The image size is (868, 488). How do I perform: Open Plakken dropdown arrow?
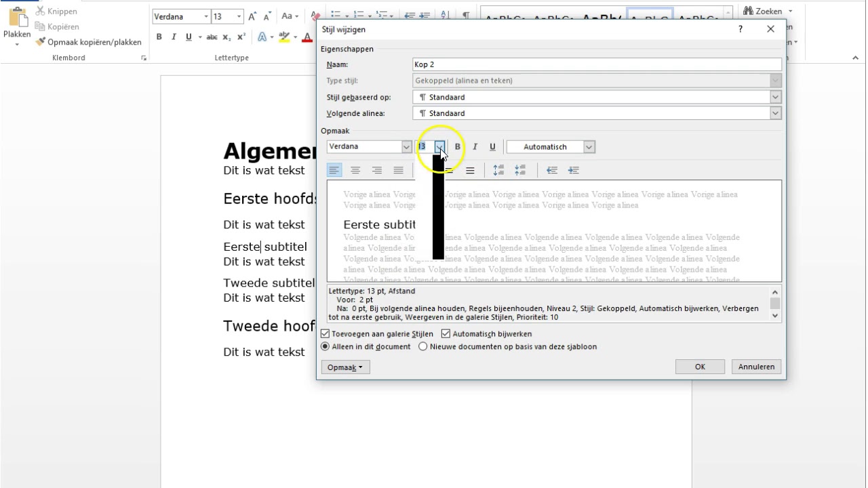tap(16, 45)
